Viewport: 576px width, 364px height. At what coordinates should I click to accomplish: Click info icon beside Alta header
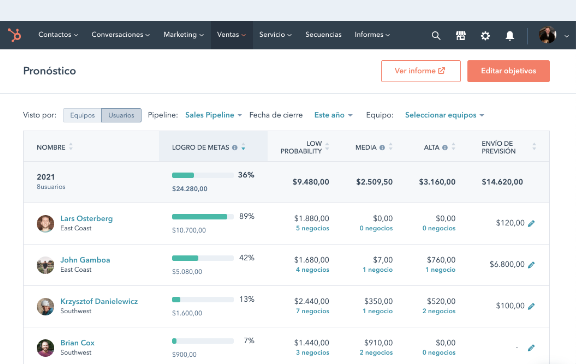click(x=445, y=148)
